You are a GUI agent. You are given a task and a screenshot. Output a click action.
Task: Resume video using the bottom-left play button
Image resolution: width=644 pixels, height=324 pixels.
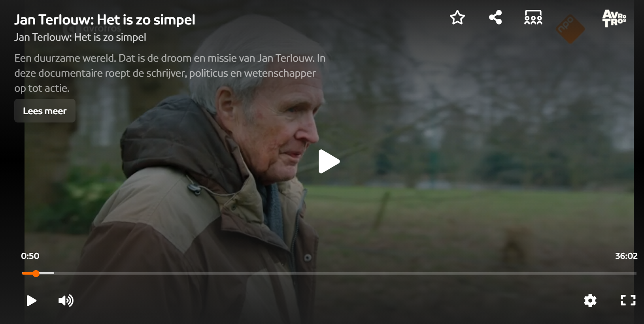coord(32,301)
